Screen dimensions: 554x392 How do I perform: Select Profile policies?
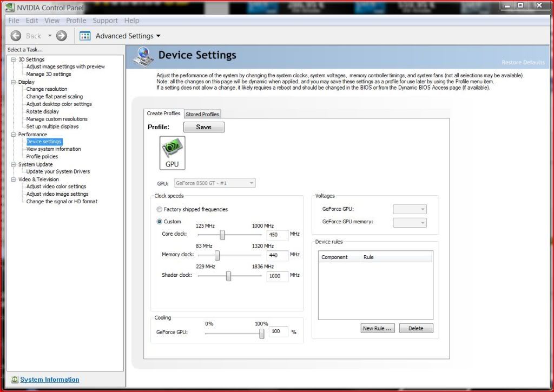coord(42,156)
